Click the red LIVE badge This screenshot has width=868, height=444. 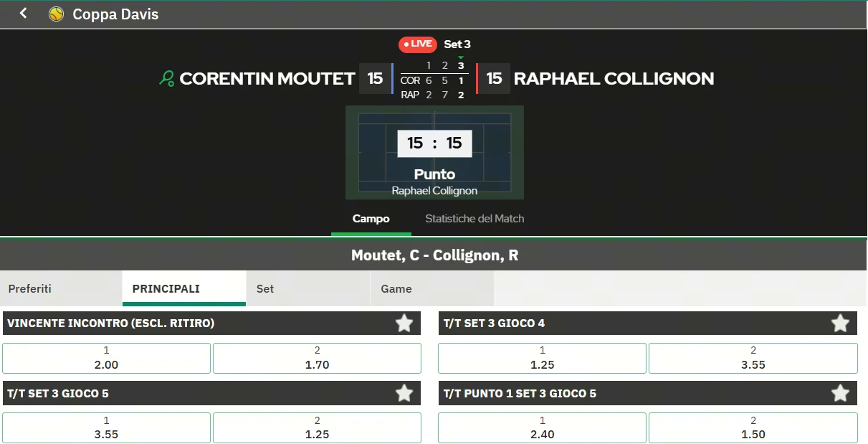tap(418, 44)
